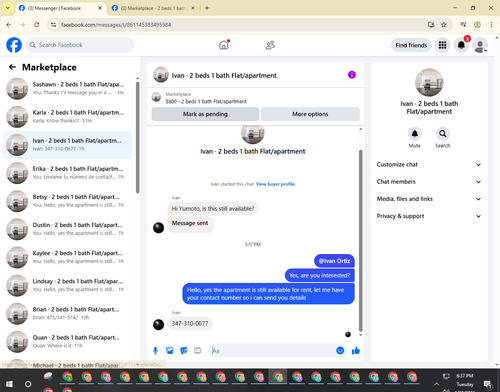Open the sticker picker icon
The width and height of the screenshot is (500, 392).
183,351
